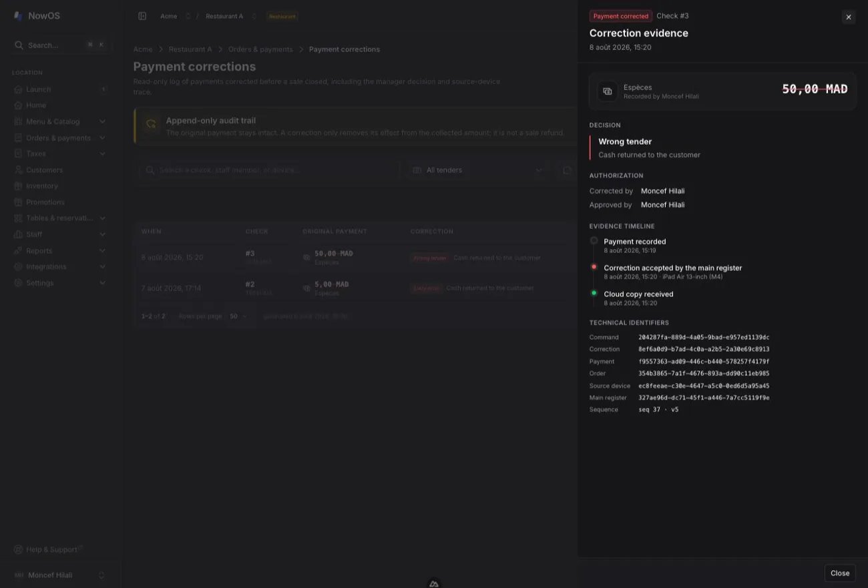Click the Launch rocket icon
Screen dimensions: 868x588
point(18,89)
